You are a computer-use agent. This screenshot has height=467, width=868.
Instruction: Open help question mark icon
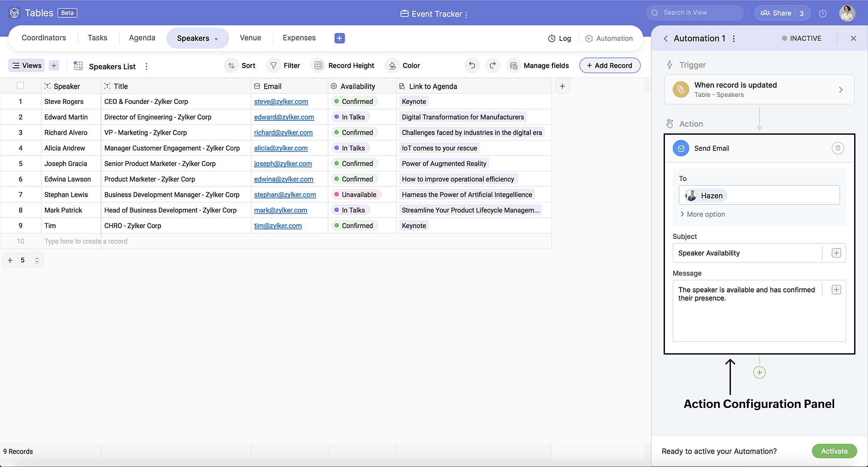[x=822, y=13]
